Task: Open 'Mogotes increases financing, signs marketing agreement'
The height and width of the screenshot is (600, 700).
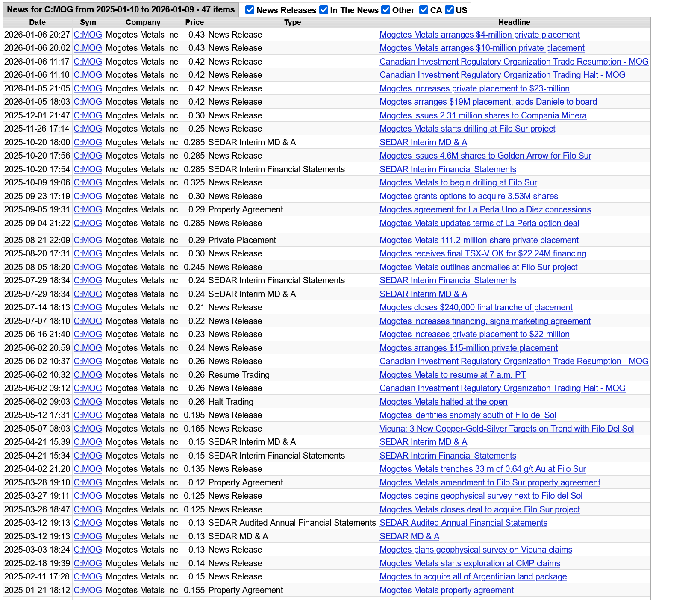Action: pos(485,321)
